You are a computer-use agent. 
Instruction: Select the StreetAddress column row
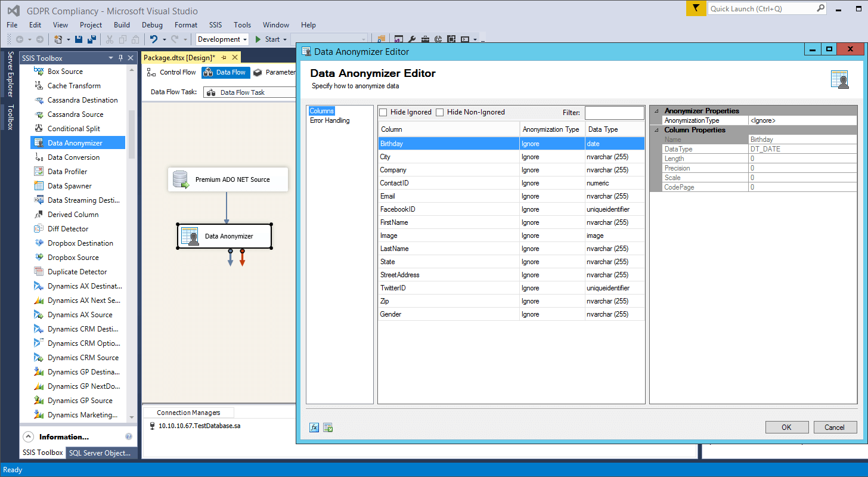click(511, 275)
